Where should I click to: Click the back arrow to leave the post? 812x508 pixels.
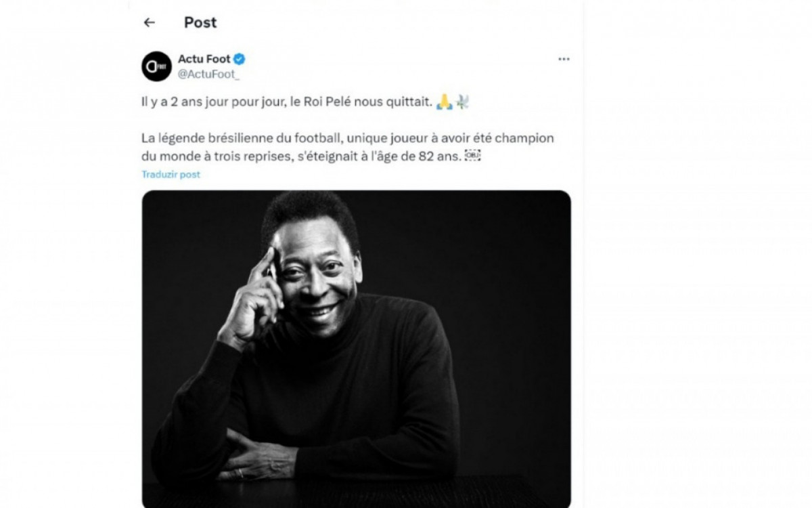[x=148, y=22]
